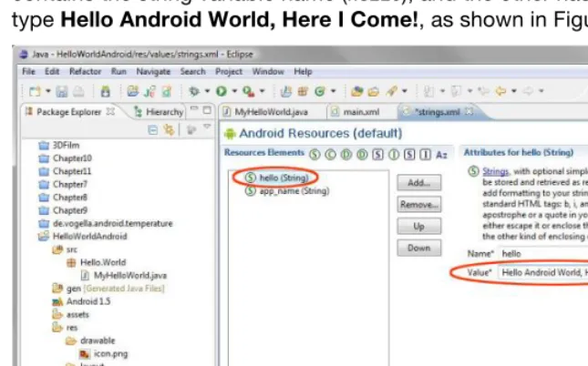Toggle the Color filter green C circle
588x366 pixels.
coord(330,155)
